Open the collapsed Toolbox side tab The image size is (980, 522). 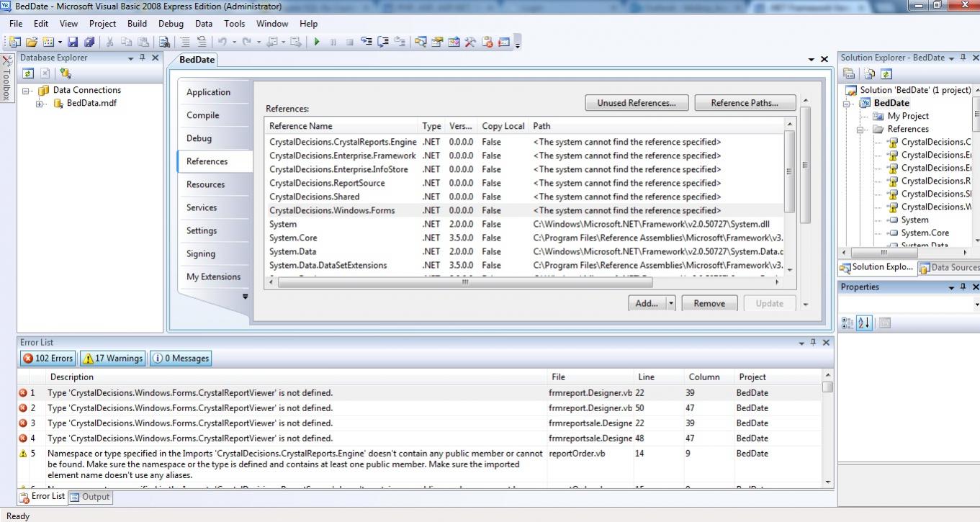pos(6,79)
